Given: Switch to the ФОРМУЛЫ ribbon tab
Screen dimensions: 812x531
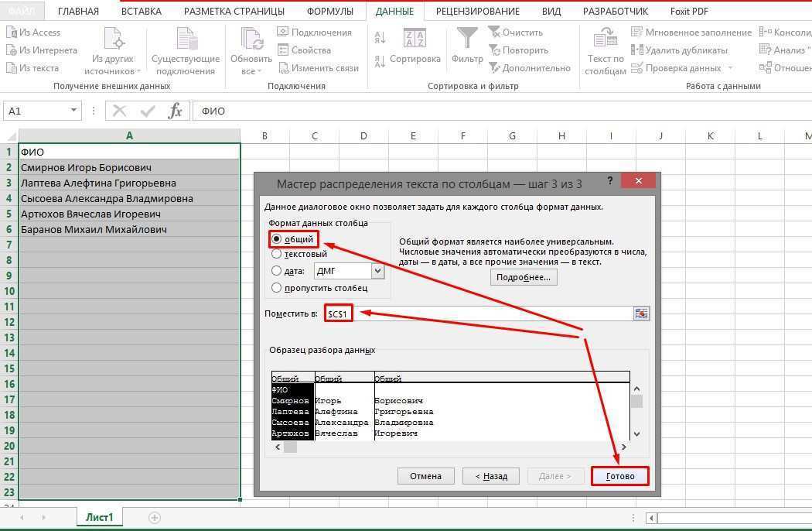Looking at the screenshot, I should (x=330, y=11).
